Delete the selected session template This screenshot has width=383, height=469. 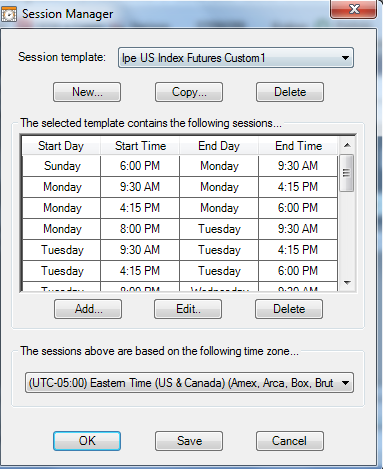pos(290,92)
